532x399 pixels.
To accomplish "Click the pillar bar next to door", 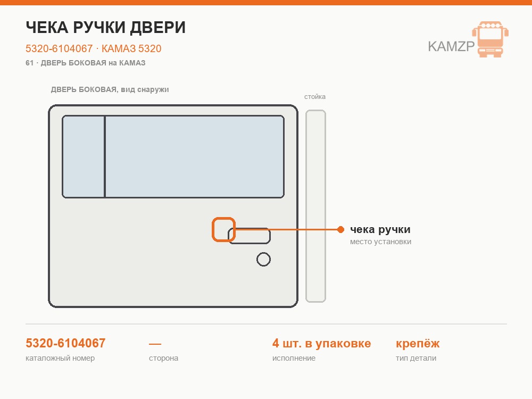I will coord(315,206).
